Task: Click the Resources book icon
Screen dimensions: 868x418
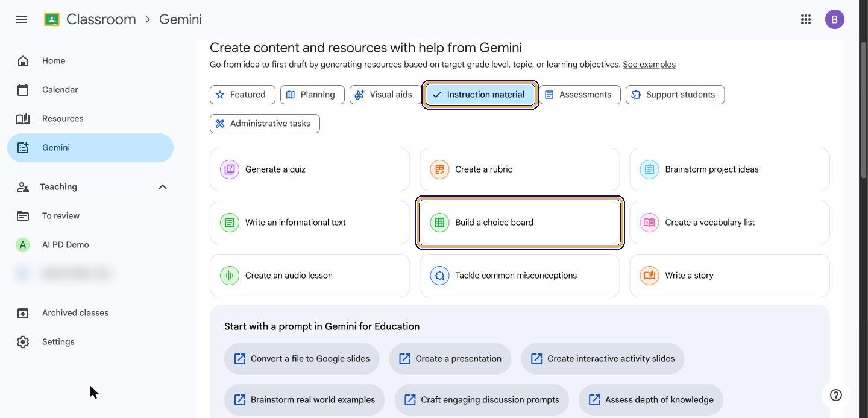Action: [x=23, y=119]
